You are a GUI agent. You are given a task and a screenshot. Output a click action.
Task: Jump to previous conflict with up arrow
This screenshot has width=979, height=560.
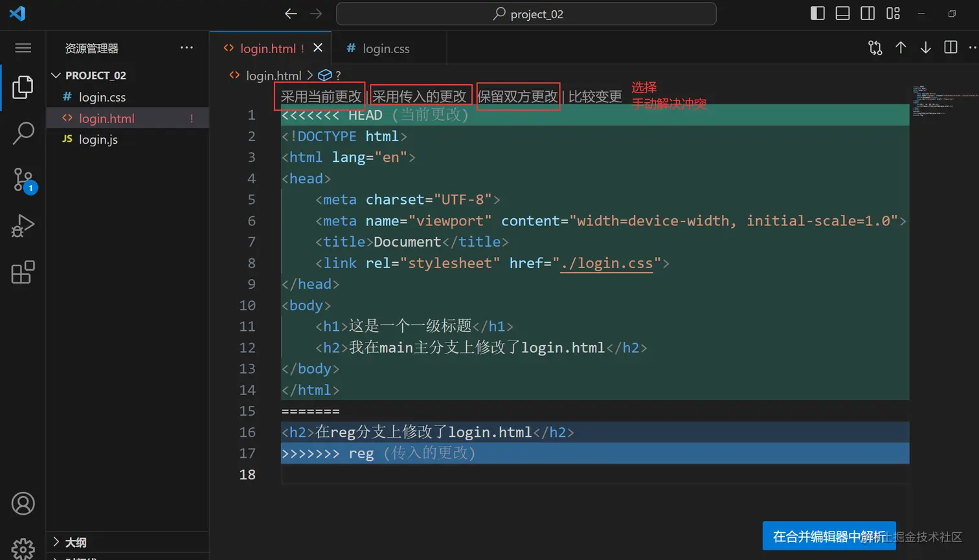coord(901,47)
